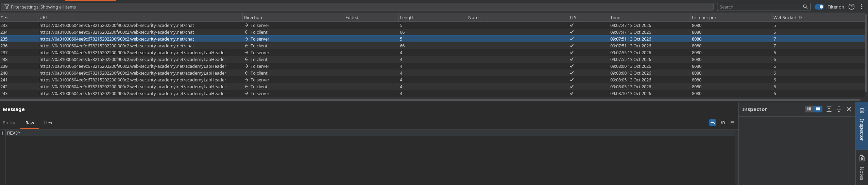
Task: Click the TLS checkmark in row 240
Action: (x=572, y=73)
